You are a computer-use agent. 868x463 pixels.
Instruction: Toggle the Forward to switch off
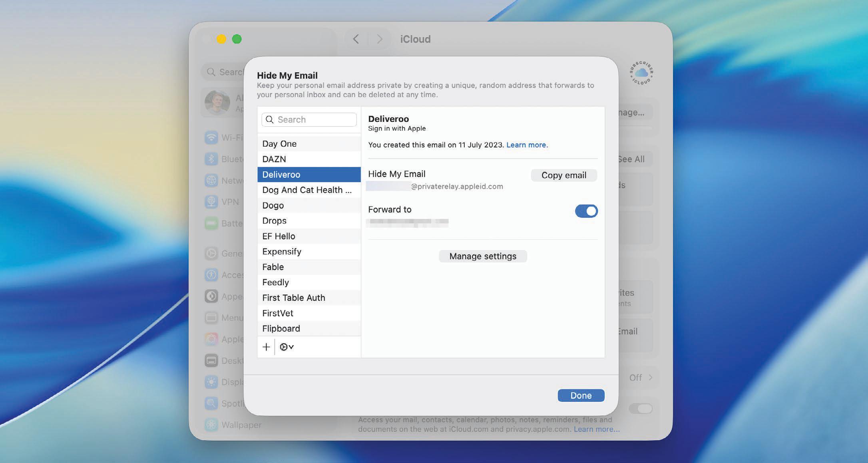(x=586, y=211)
